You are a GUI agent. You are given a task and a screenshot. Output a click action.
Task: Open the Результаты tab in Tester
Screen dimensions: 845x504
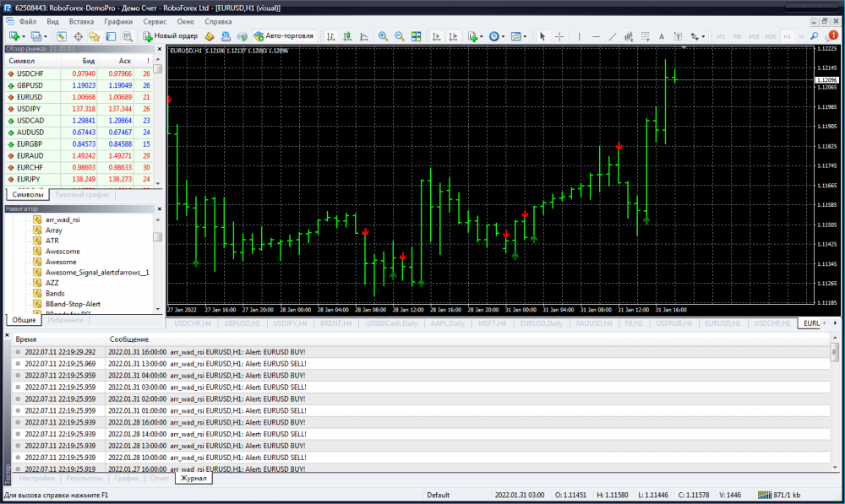[x=84, y=478]
